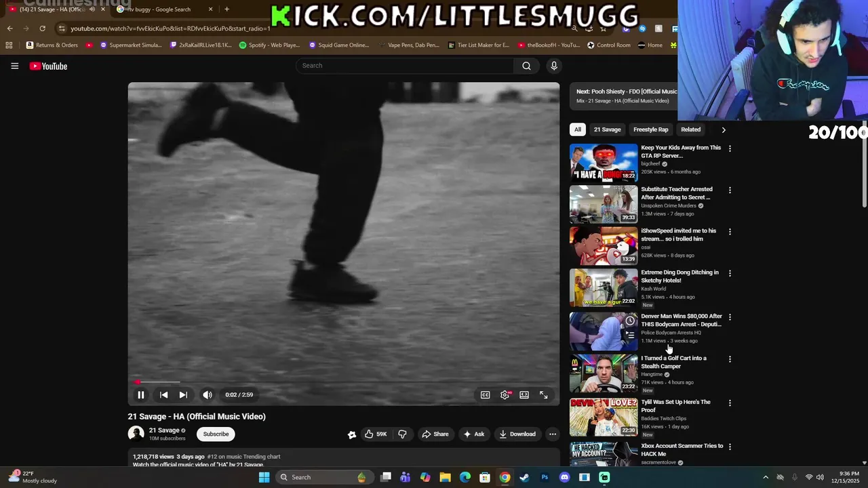Open the YouTube hamburger guide menu
Image resolution: width=868 pixels, height=488 pixels.
coord(14,66)
